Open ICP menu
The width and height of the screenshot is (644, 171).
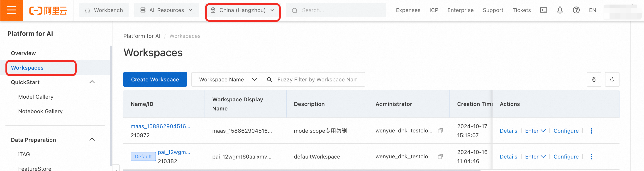click(x=434, y=10)
